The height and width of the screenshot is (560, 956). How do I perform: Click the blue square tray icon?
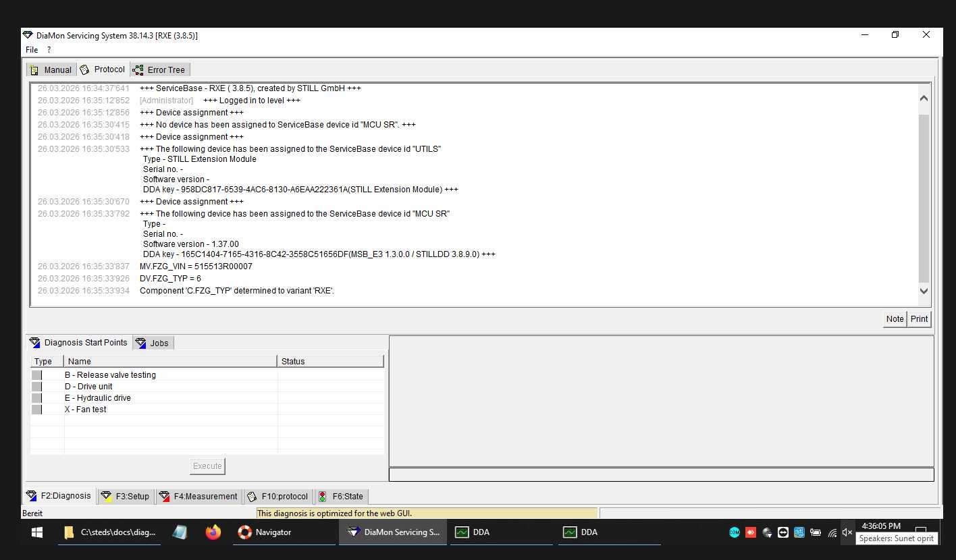click(799, 532)
